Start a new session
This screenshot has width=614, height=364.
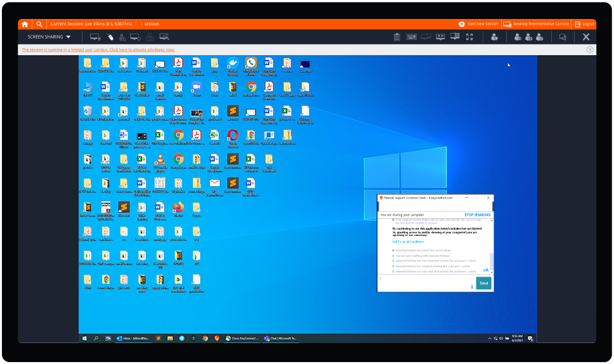point(478,24)
